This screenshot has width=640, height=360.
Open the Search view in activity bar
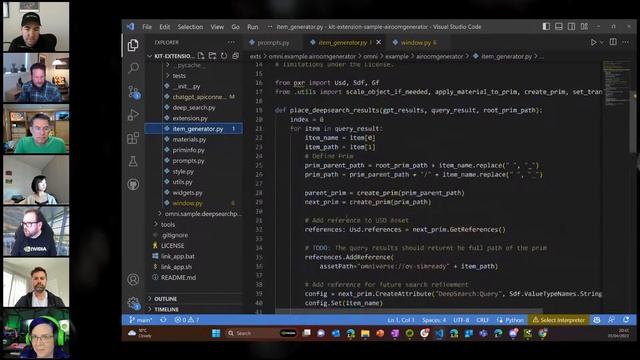coord(133,68)
